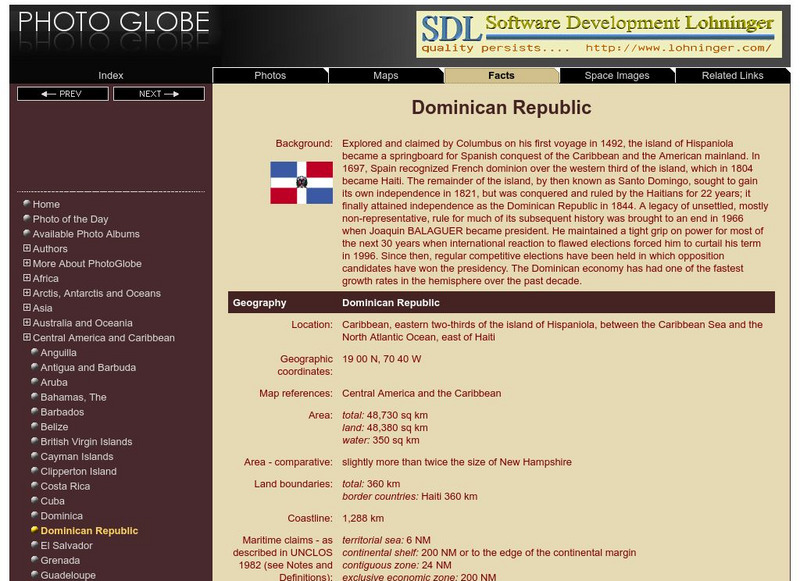Click the bullet icon beside Photo of the Day
The width and height of the screenshot is (800, 581).
click(x=27, y=219)
